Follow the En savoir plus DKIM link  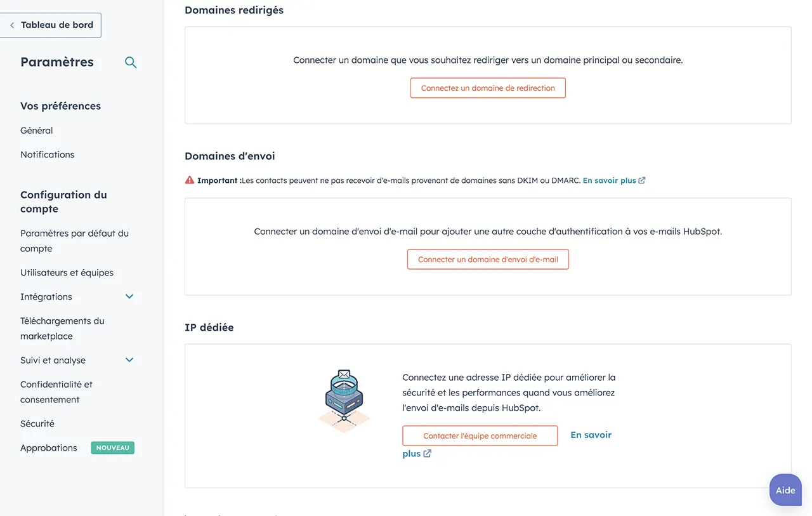tap(609, 180)
